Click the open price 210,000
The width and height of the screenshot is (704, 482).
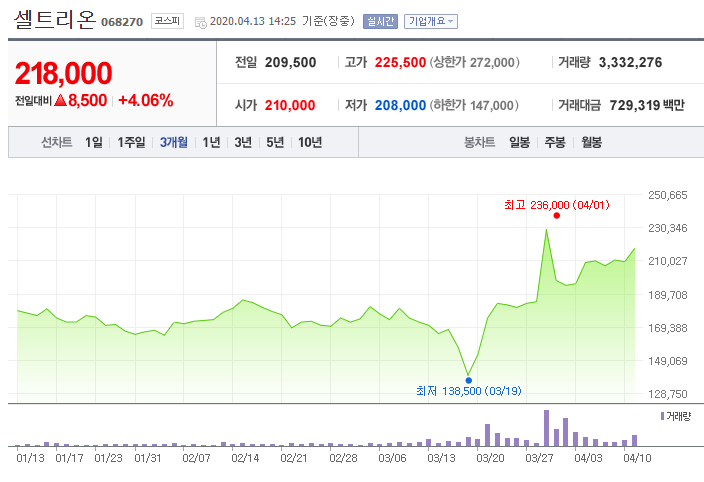click(x=290, y=105)
